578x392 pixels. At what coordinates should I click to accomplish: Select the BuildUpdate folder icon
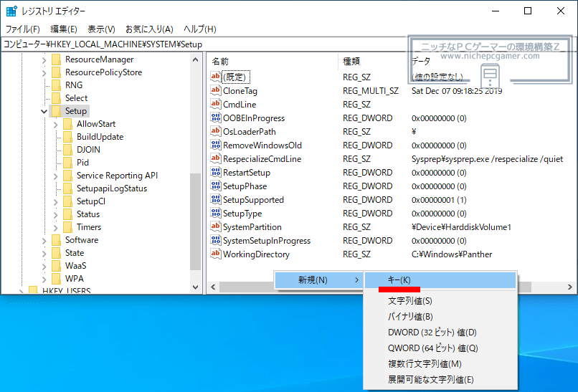(68, 137)
